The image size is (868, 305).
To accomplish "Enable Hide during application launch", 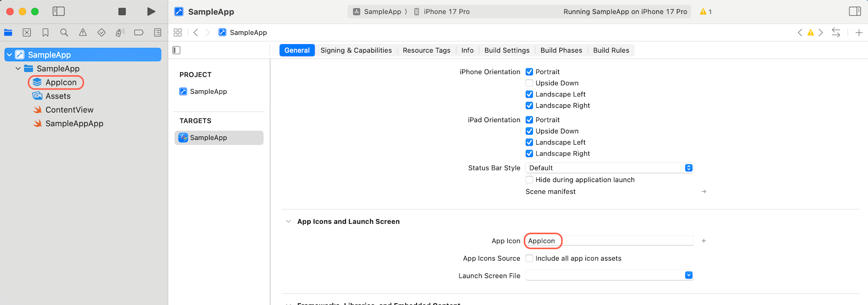I will click(x=529, y=180).
